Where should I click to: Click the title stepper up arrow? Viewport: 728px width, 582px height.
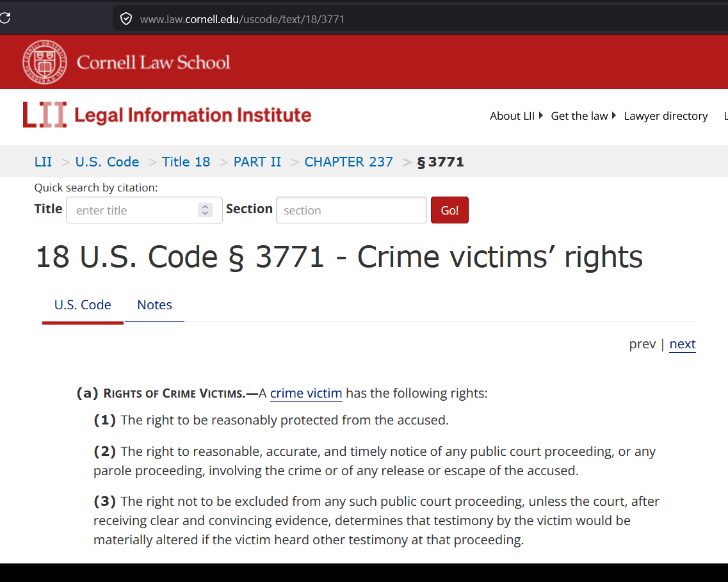[x=205, y=206]
